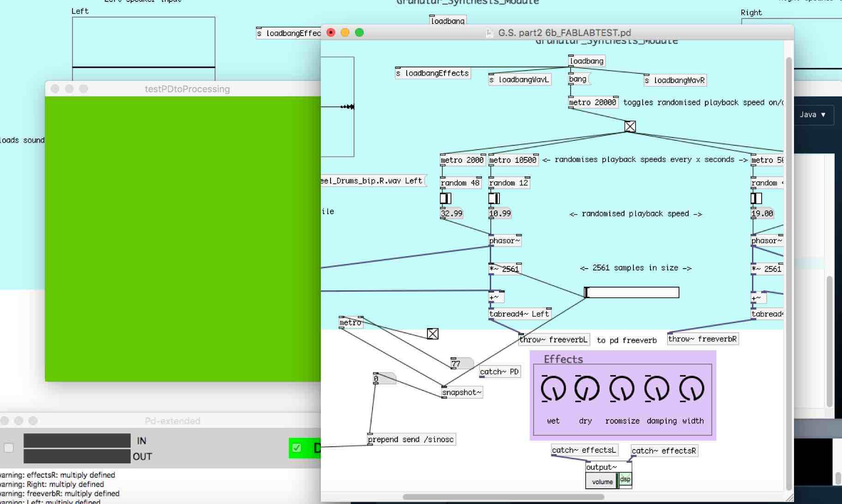This screenshot has height=504, width=842.
Task: Select the metro 20000 object
Action: click(593, 102)
